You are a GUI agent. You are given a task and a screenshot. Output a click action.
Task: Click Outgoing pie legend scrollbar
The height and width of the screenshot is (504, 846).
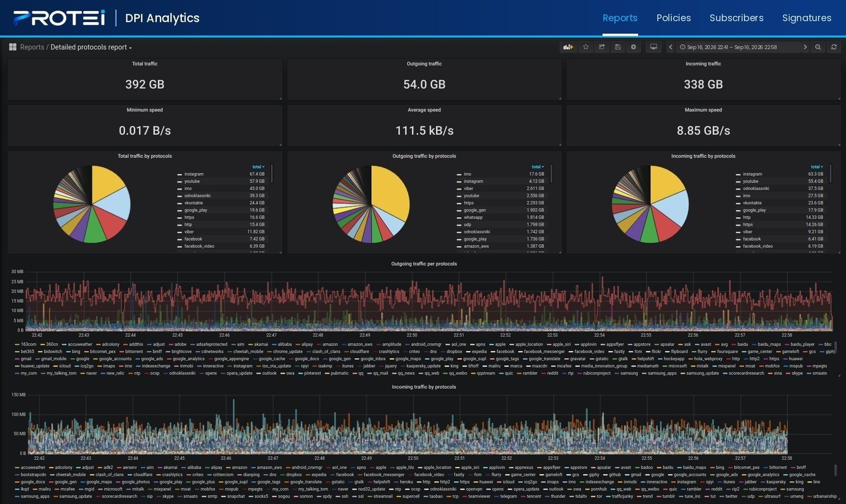point(551,173)
